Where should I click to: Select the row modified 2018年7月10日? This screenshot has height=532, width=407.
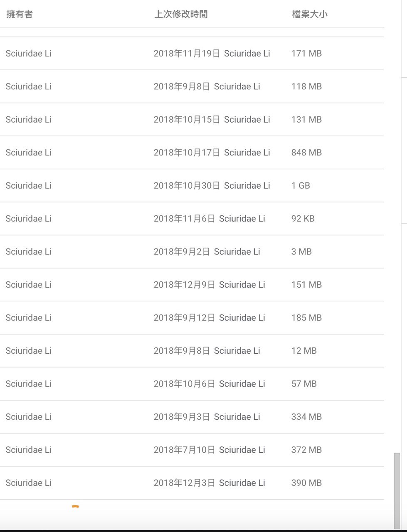pos(192,450)
